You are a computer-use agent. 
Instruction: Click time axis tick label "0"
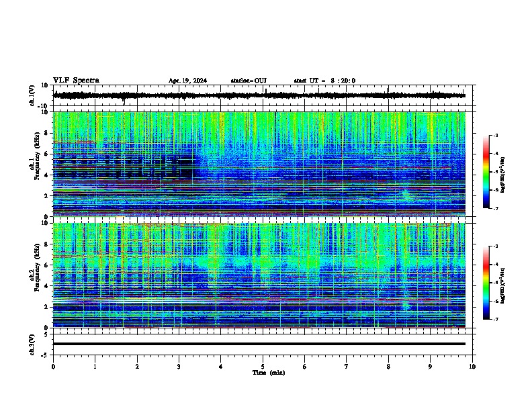tap(53, 367)
